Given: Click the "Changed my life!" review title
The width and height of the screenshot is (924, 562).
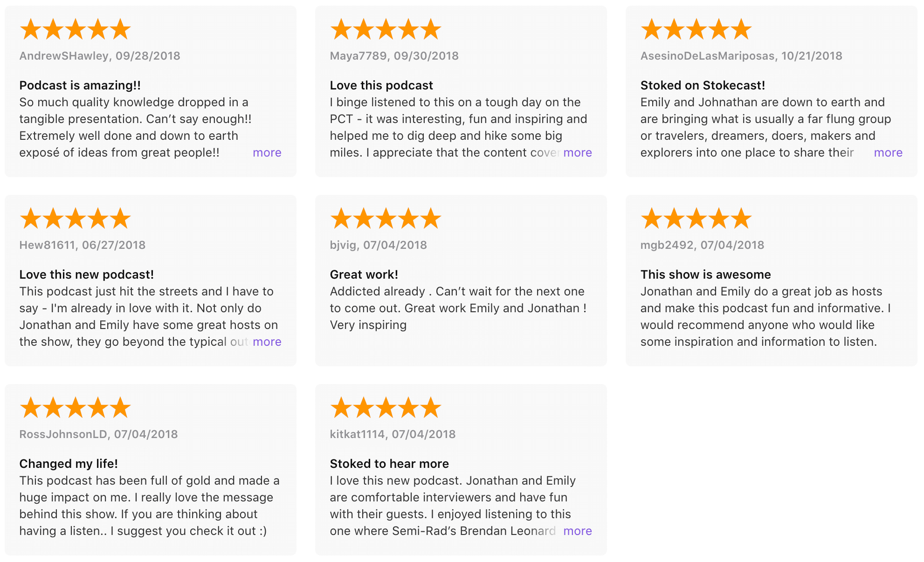Looking at the screenshot, I should pos(69,464).
